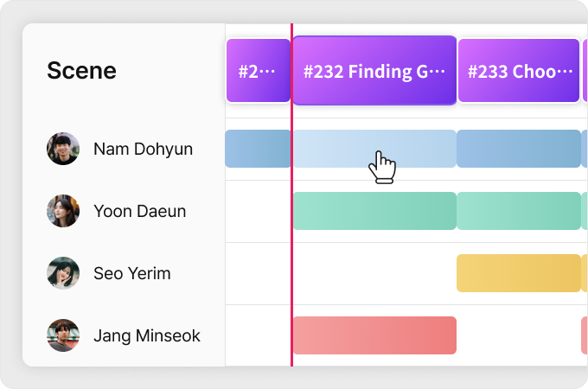This screenshot has height=389, width=588.
Task: Select Nam Dohyun's blue block under first scene
Action: (x=258, y=149)
